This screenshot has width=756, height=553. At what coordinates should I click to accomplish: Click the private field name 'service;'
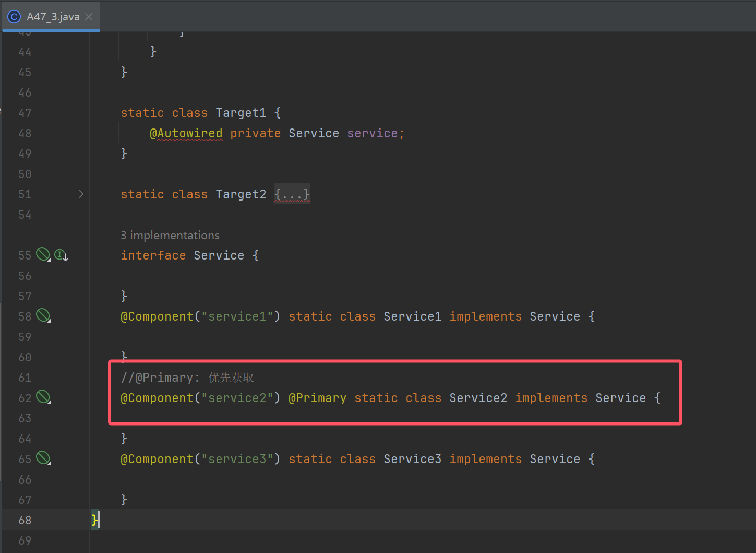pyautogui.click(x=376, y=133)
